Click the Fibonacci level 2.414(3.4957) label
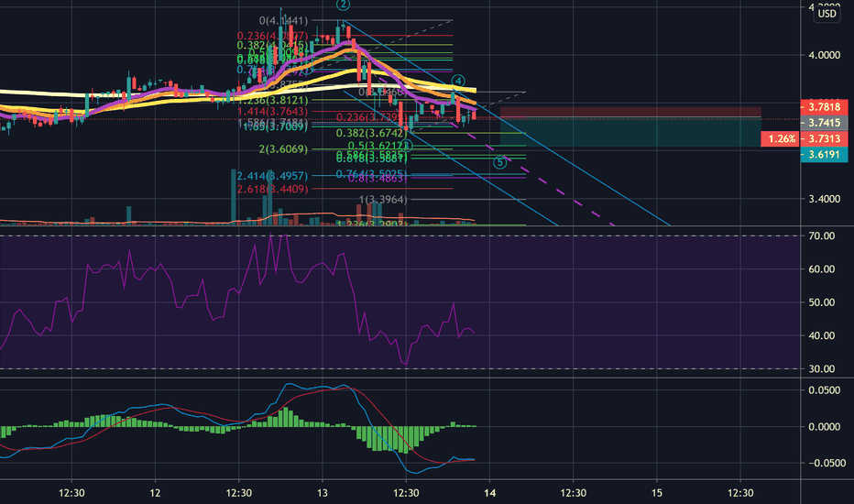The image size is (854, 504). 272,176
